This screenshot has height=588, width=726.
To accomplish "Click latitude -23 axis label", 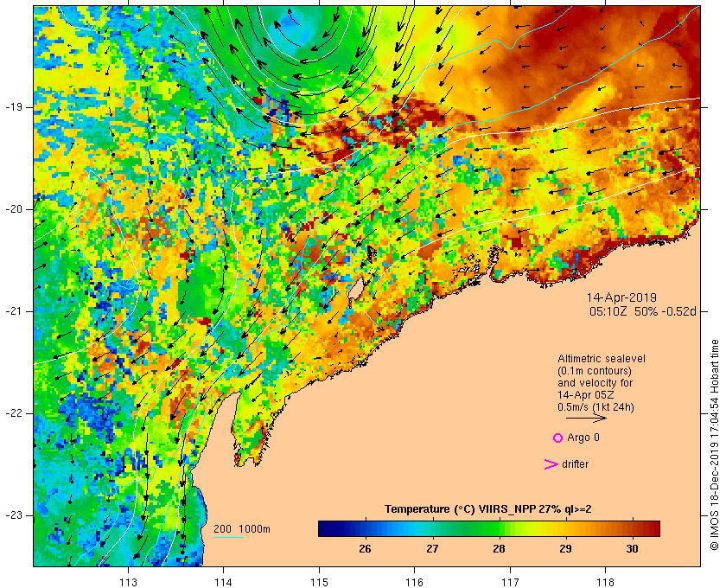I will click(14, 515).
